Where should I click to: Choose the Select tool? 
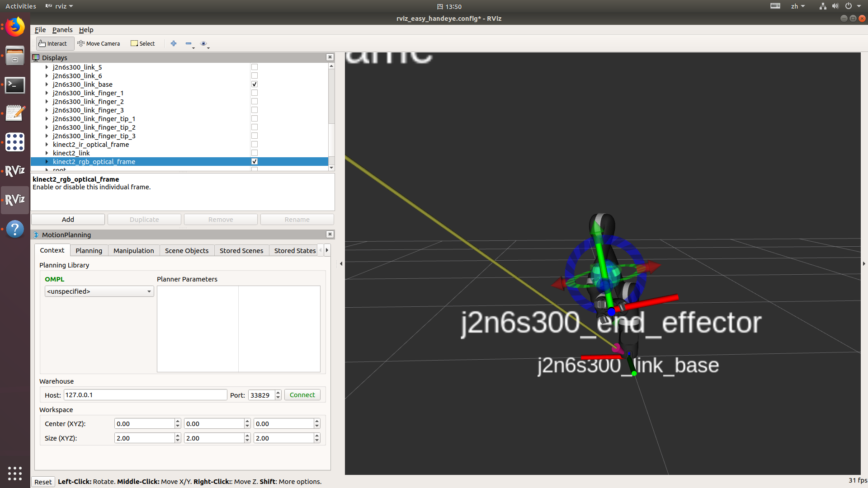tap(142, 43)
